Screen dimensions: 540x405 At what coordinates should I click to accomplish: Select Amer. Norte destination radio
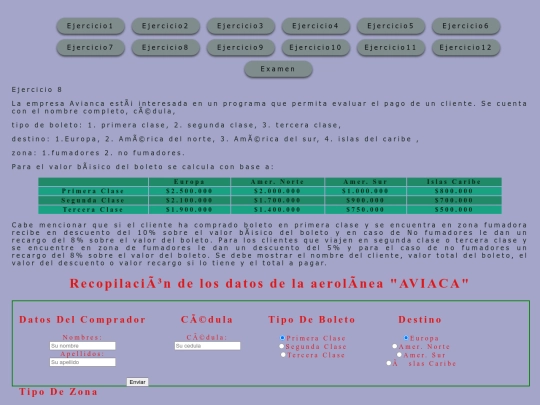pyautogui.click(x=395, y=346)
